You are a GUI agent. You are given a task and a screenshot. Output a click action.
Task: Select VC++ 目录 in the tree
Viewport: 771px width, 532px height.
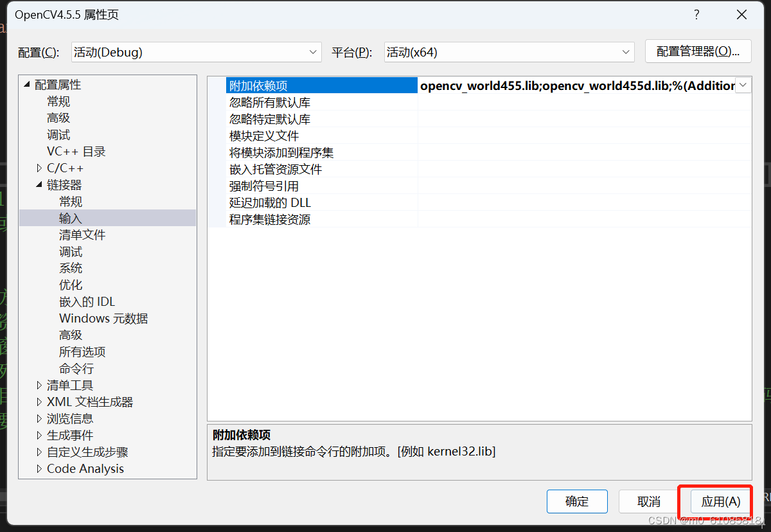point(76,152)
